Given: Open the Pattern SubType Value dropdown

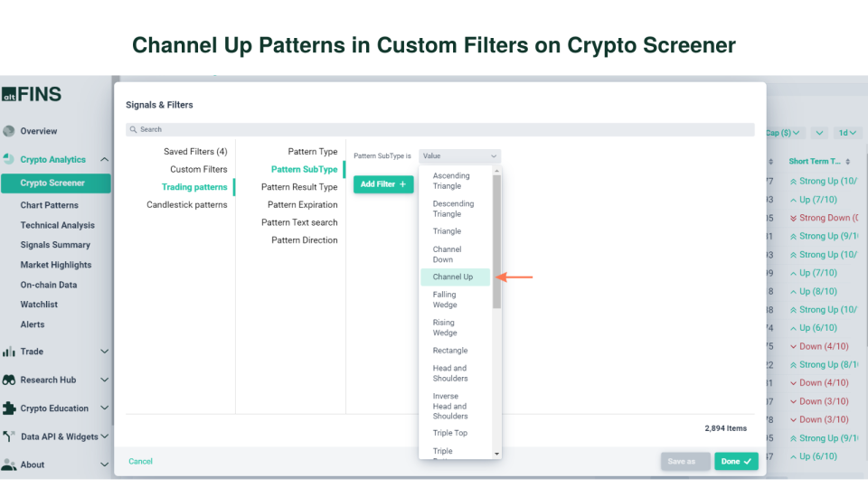Looking at the screenshot, I should [459, 156].
